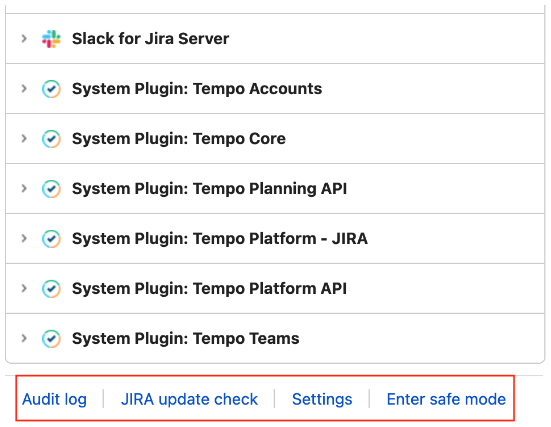Click the Tempo Platform - JIRA plugin icon
This screenshot has height=427, width=551.
(x=51, y=239)
